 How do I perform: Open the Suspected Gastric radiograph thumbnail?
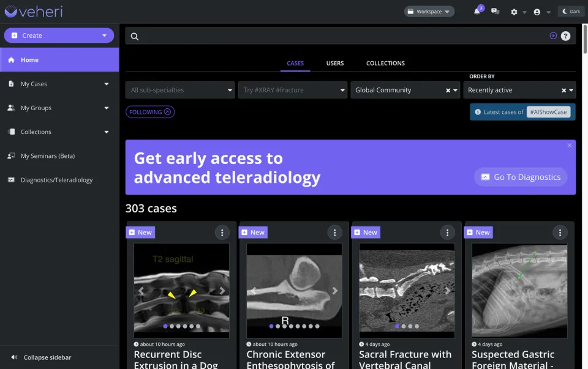coord(519,291)
